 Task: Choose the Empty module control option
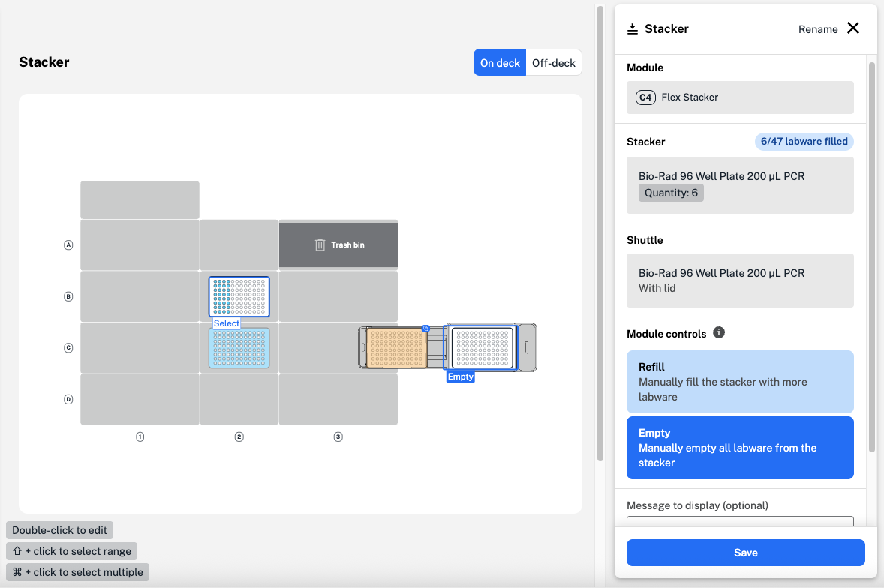pyautogui.click(x=740, y=448)
